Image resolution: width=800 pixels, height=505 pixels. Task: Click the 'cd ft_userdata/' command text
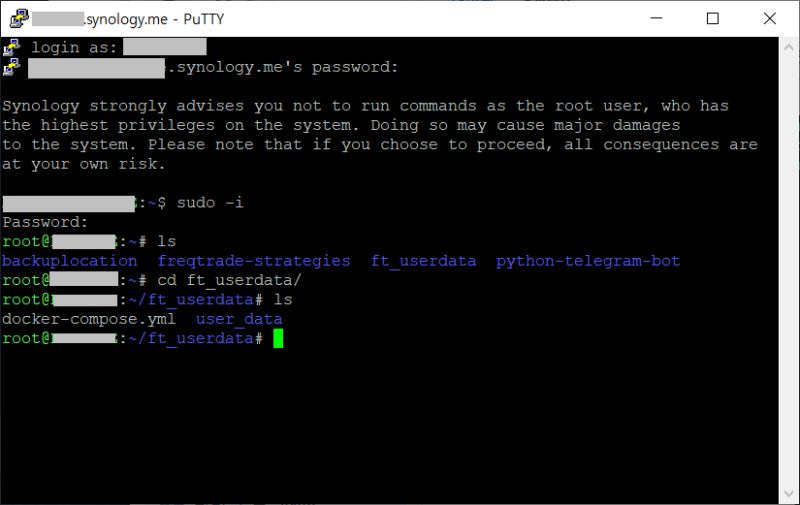(x=229, y=280)
